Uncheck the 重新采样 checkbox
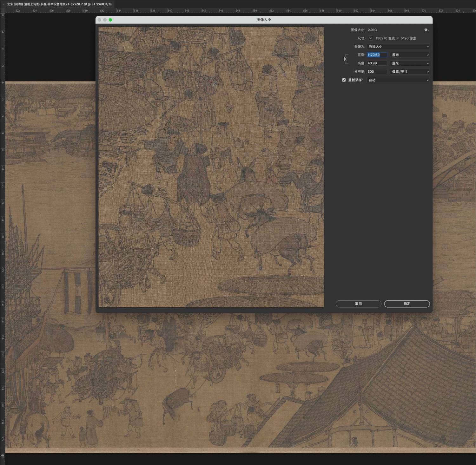Screen dimensions: 476x465 coord(344,80)
